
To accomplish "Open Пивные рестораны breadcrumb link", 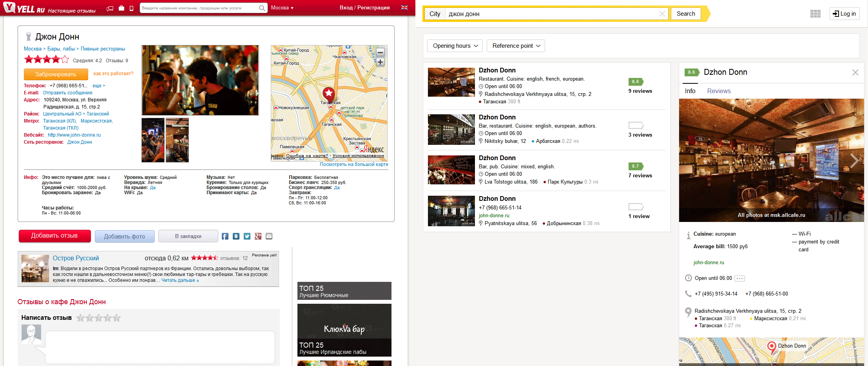I will coord(103,49).
